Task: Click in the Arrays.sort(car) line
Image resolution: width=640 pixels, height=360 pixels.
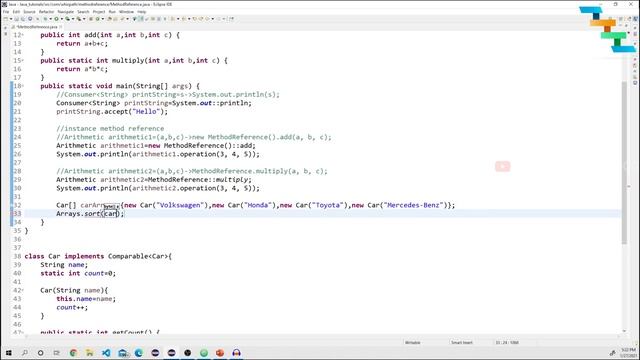Action: tap(90, 213)
